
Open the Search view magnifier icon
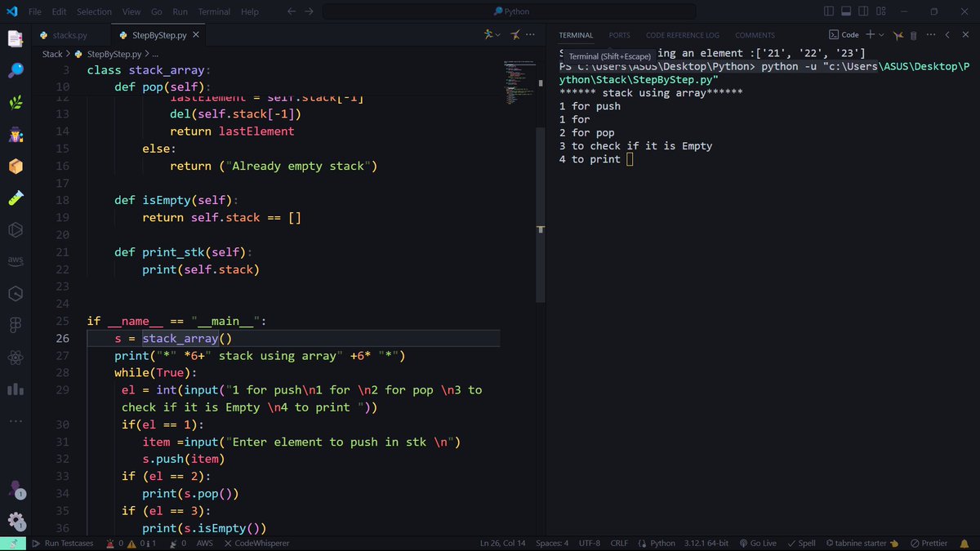click(x=15, y=70)
